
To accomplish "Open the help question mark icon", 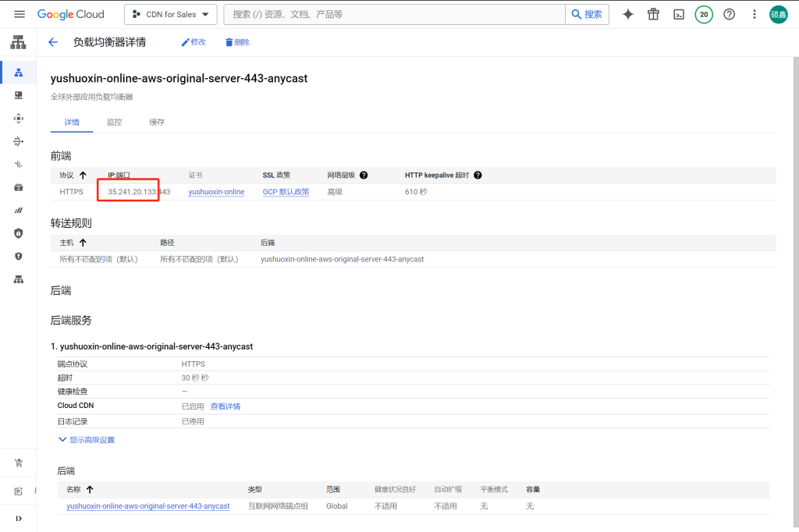I will point(729,14).
